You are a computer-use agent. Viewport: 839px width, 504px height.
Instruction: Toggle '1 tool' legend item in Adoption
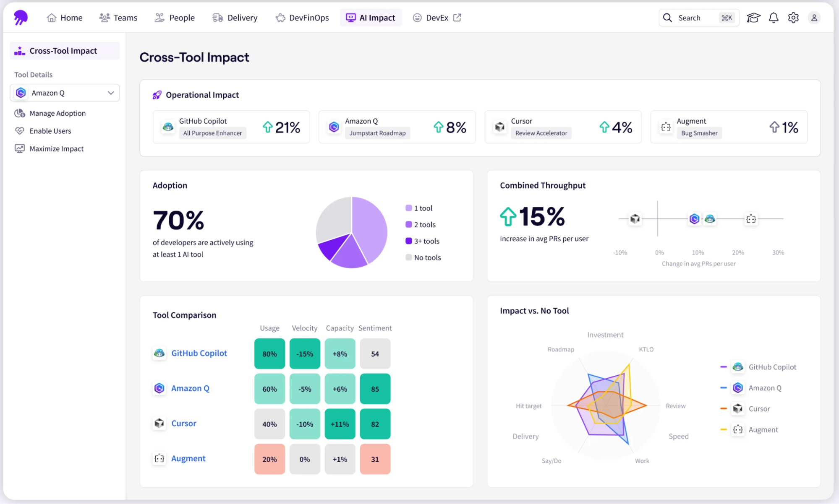point(419,208)
